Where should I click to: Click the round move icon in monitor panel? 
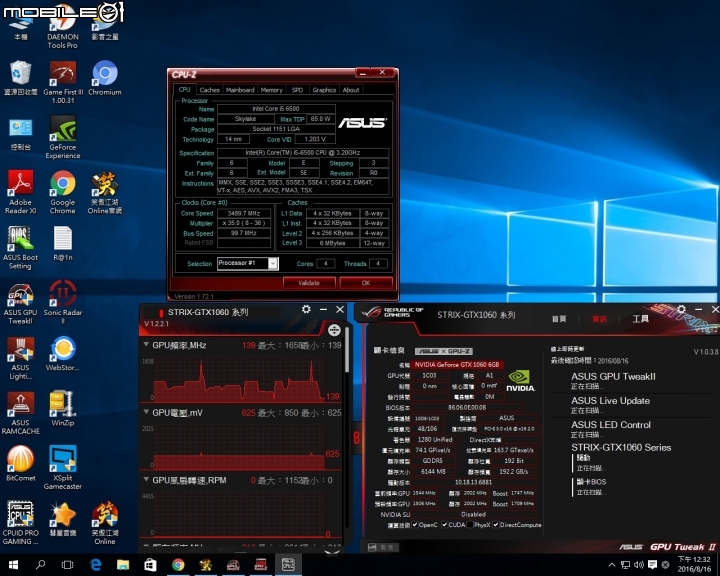pos(334,330)
